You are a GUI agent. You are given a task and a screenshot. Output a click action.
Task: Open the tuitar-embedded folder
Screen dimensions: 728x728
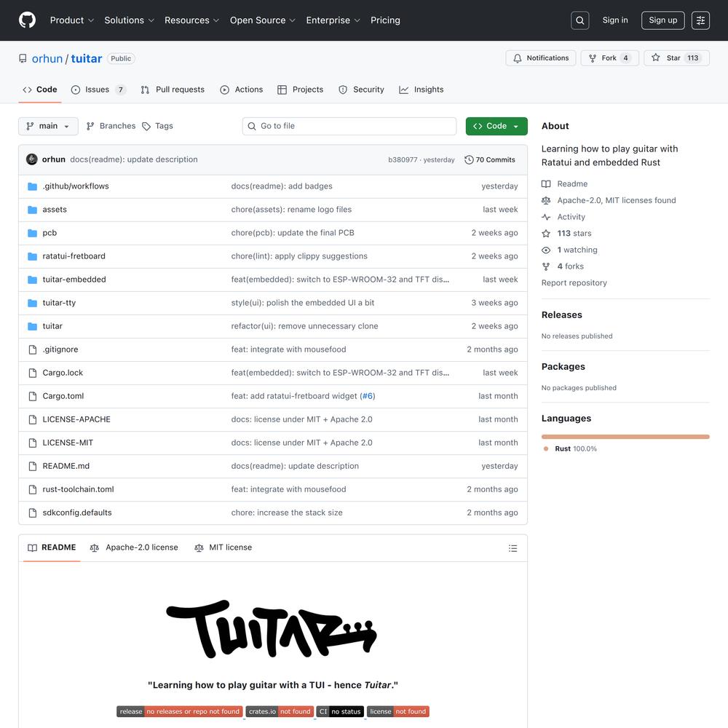pos(74,280)
